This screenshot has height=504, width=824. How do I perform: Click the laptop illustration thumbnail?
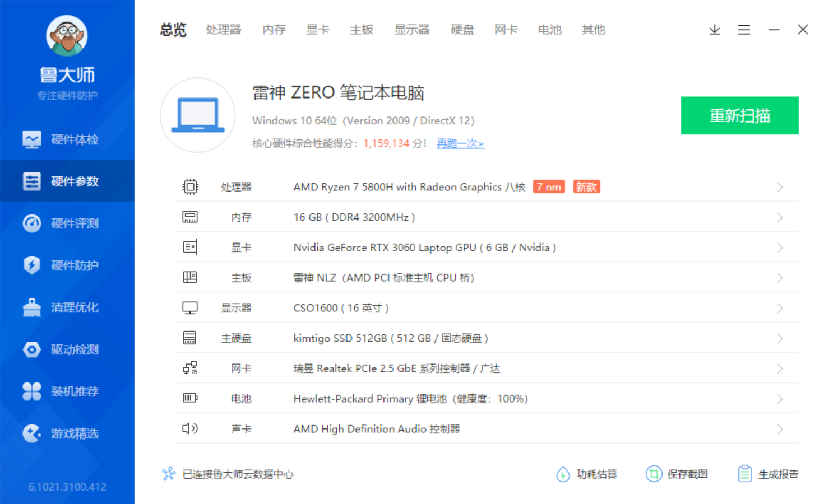pyautogui.click(x=197, y=115)
